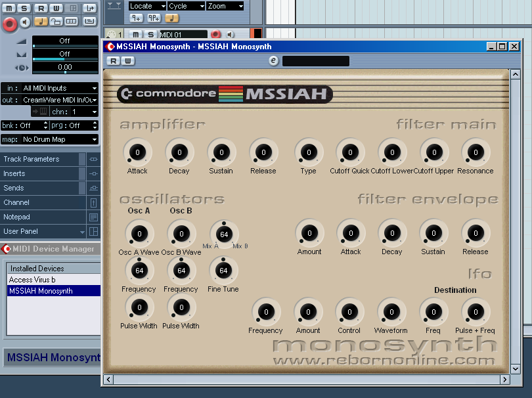Mute the track with inspector M button
532x398 pixels.
point(9,8)
